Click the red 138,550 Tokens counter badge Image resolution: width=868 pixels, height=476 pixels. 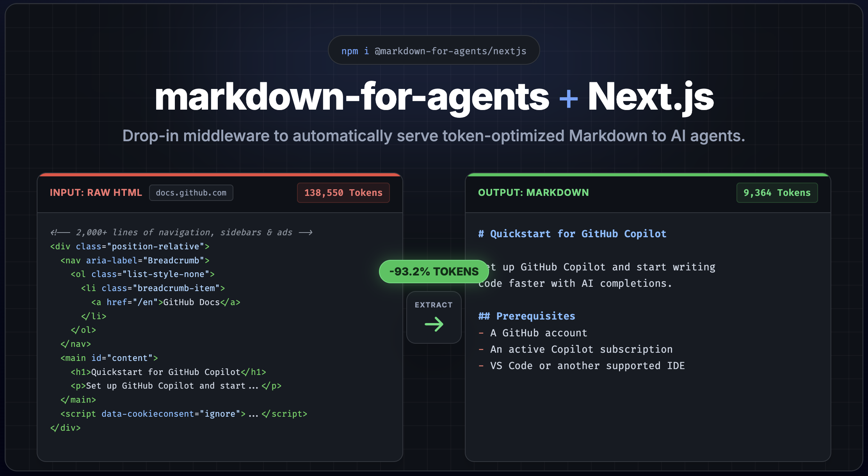(x=343, y=192)
